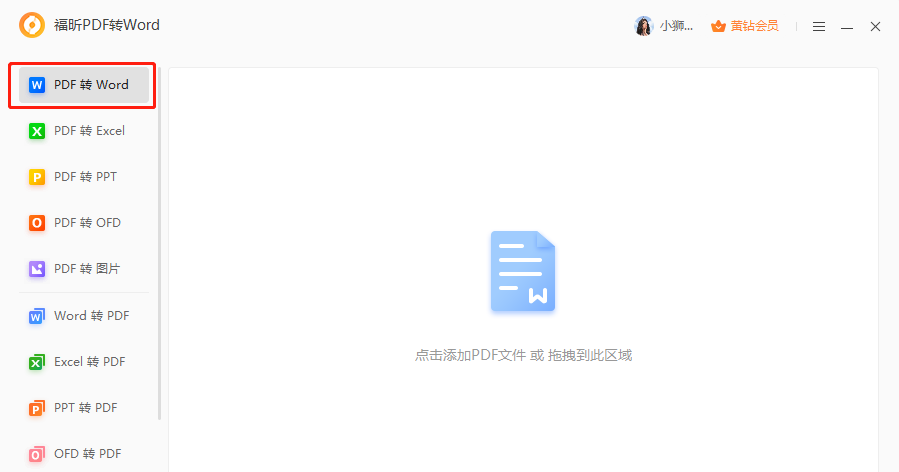Select the Excel sheet icon for Excel 转 PDF

tap(37, 362)
